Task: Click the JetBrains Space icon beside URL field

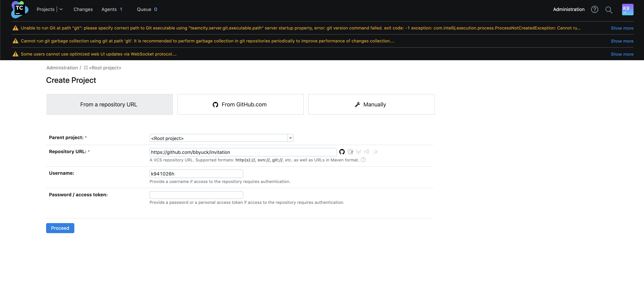Action: click(x=375, y=152)
